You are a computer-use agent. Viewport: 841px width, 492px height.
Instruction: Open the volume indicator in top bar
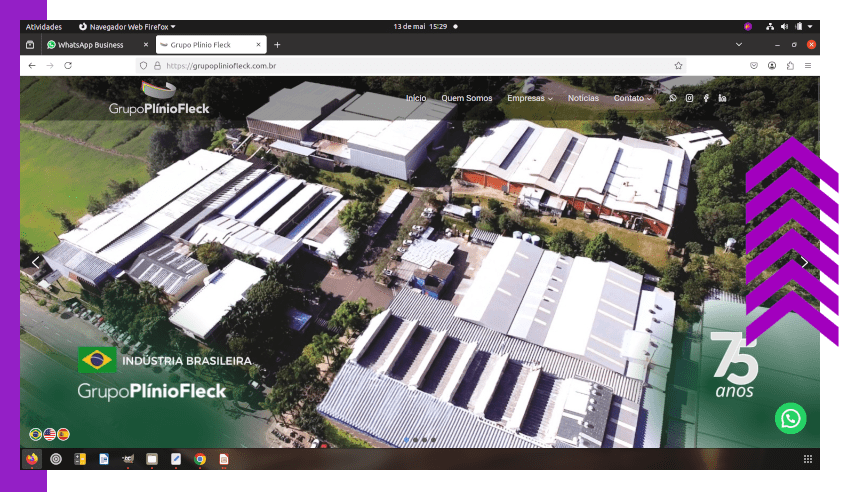[784, 26]
